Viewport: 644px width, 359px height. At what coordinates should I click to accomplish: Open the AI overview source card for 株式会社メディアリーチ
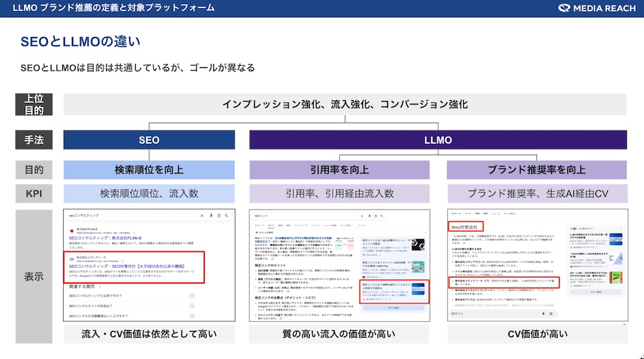point(395,292)
